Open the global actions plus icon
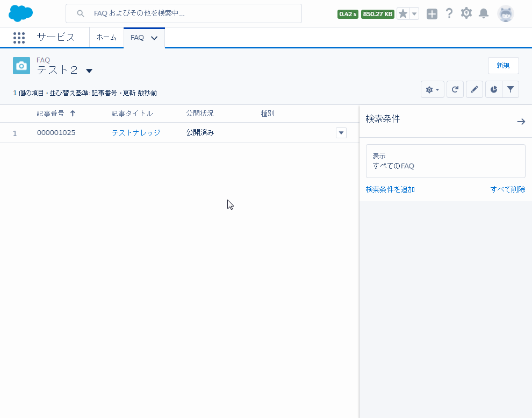Screen dimensions: 532x418 coord(432,14)
